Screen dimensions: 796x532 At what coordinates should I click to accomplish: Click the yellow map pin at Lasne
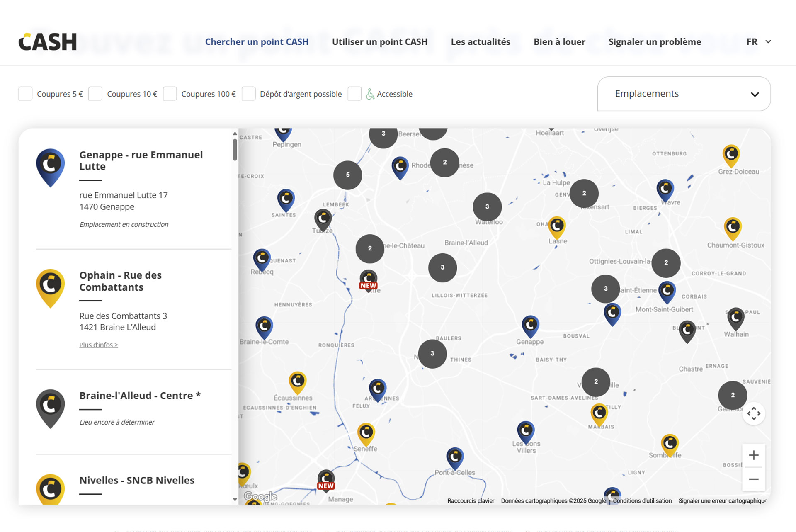click(x=557, y=227)
